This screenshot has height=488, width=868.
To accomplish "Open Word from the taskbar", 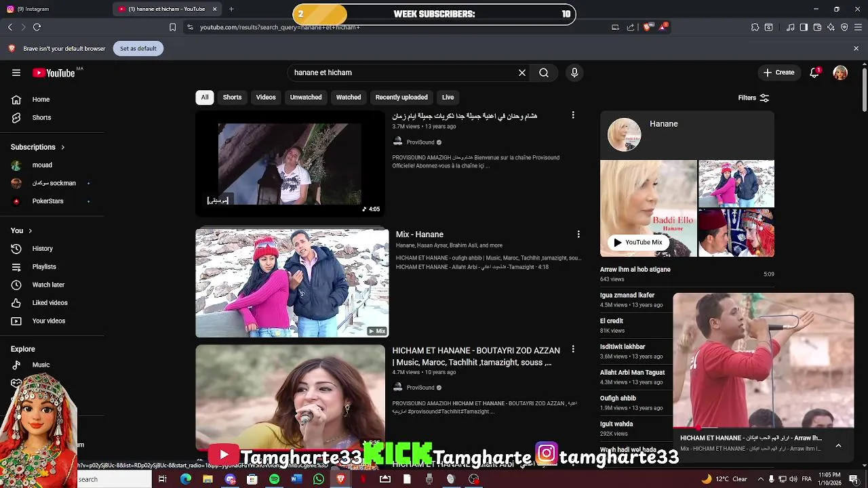I will pos(296,479).
